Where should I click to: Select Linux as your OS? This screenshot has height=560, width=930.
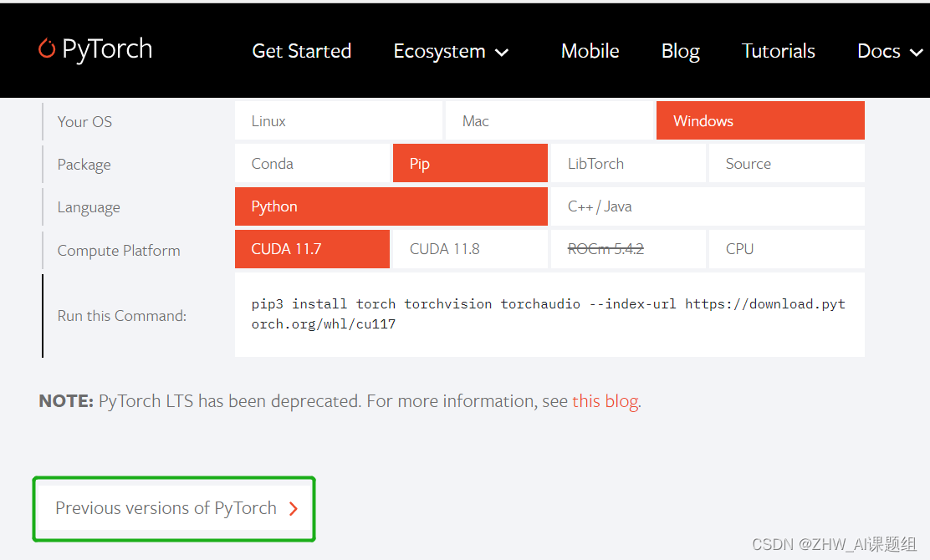[x=339, y=121]
